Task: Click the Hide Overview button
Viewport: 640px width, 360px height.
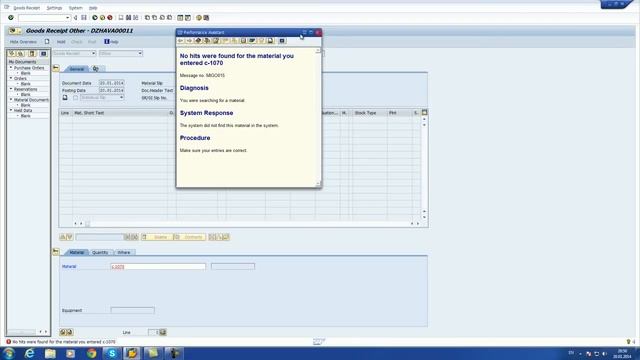Action: [23, 42]
